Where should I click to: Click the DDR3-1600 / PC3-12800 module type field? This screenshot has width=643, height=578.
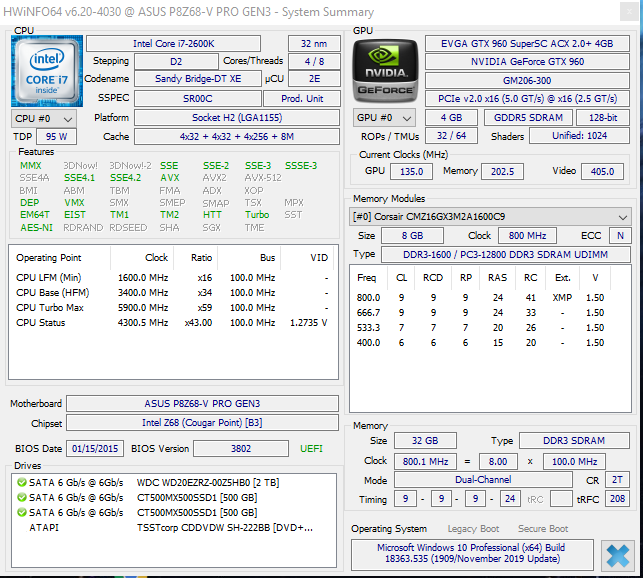tap(506, 254)
